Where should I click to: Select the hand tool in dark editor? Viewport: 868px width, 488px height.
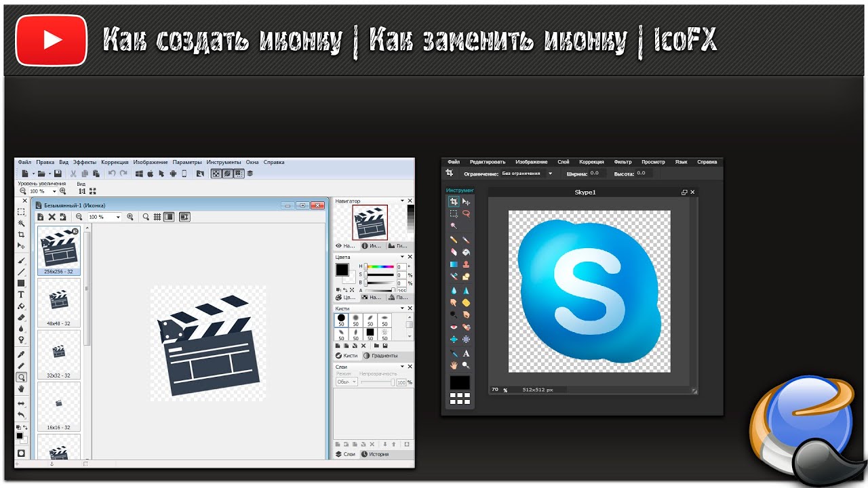[x=454, y=365]
